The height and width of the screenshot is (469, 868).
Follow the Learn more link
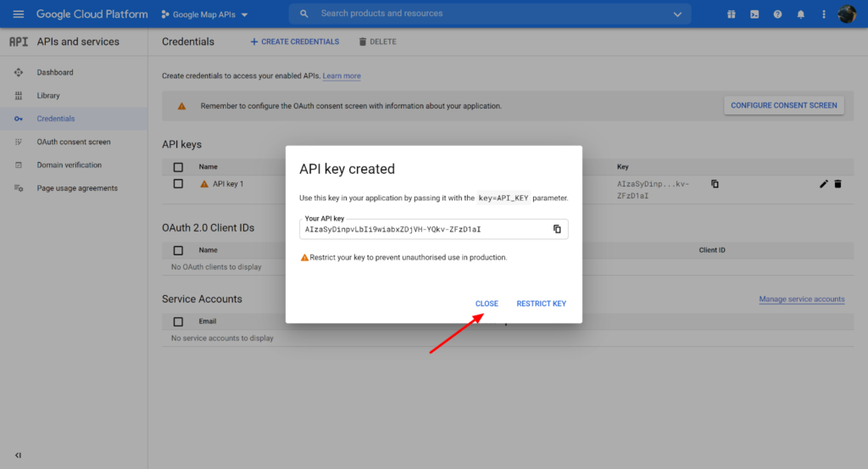pos(342,75)
